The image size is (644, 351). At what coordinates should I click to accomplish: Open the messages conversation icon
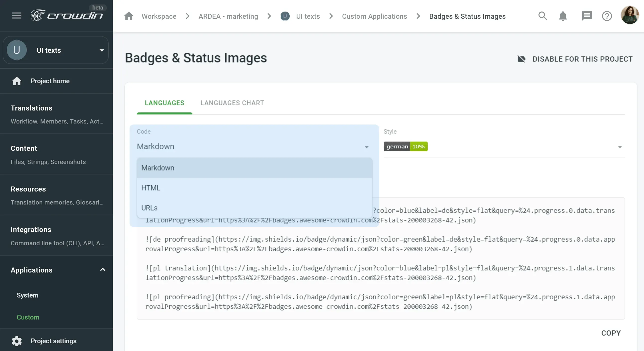587,16
